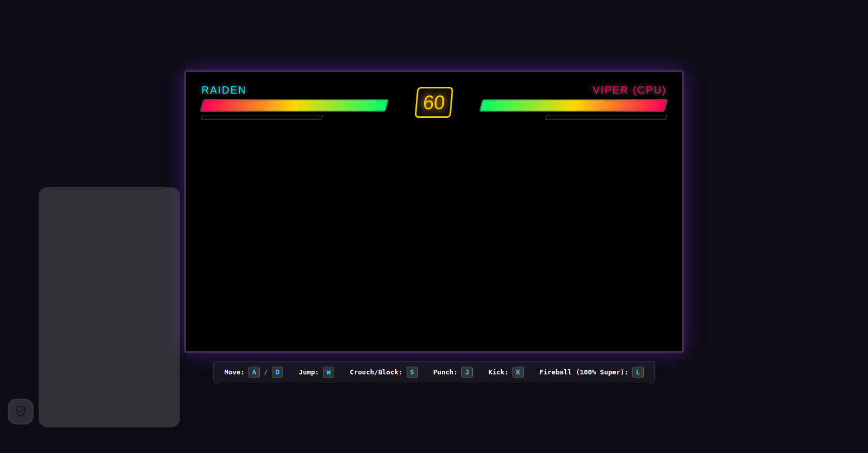Click Raiden's super meter bar

coord(262,117)
